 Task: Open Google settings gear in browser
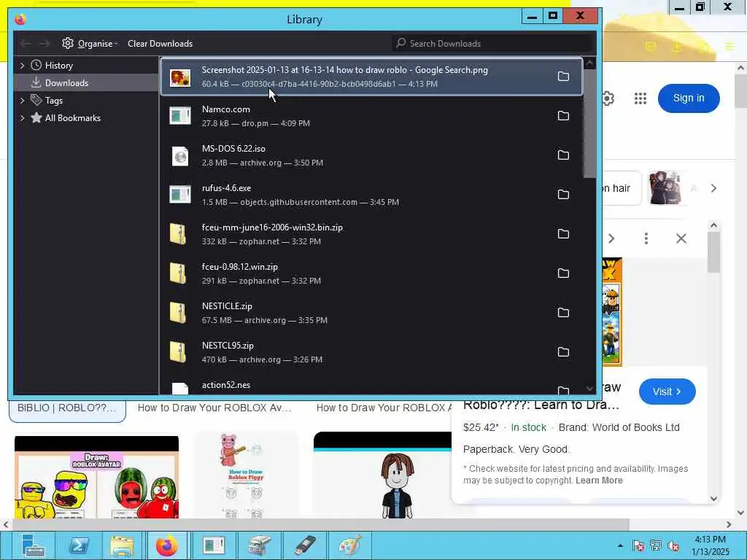608,98
